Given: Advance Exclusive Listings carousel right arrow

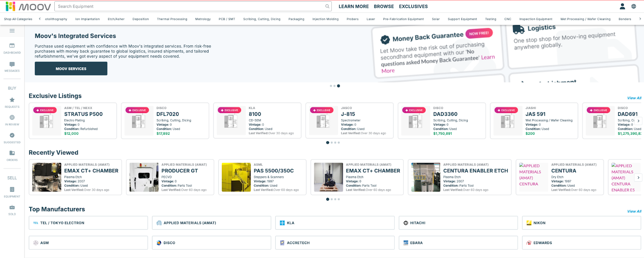Looking at the screenshot, I should tap(638, 121).
